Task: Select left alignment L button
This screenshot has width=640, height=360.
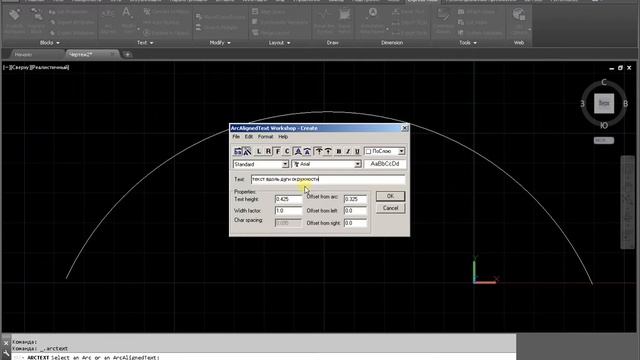Action: pyautogui.click(x=259, y=151)
